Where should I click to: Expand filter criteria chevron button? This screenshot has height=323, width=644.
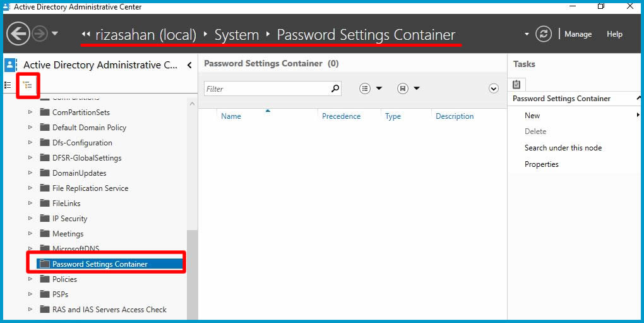[x=494, y=88]
